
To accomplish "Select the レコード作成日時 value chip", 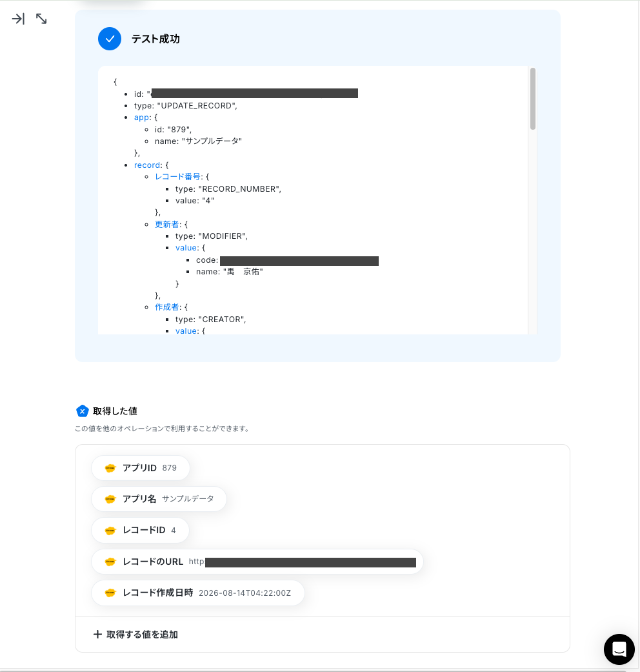I will (198, 593).
